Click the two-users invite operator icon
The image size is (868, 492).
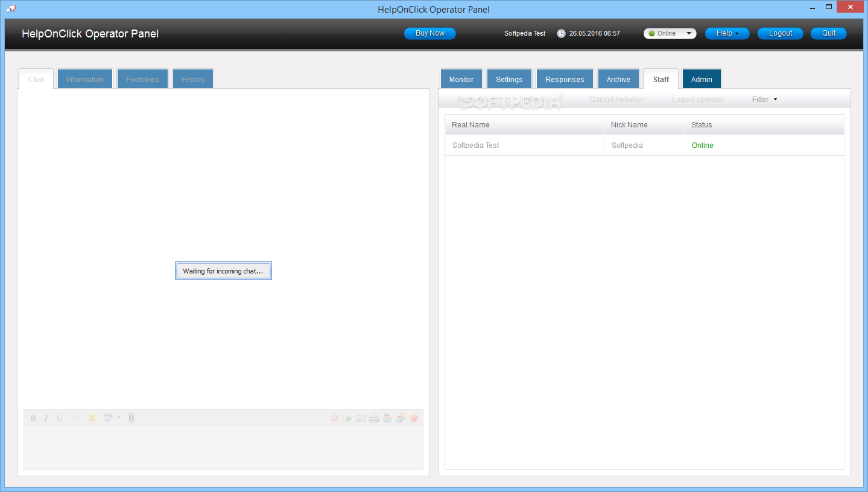401,418
